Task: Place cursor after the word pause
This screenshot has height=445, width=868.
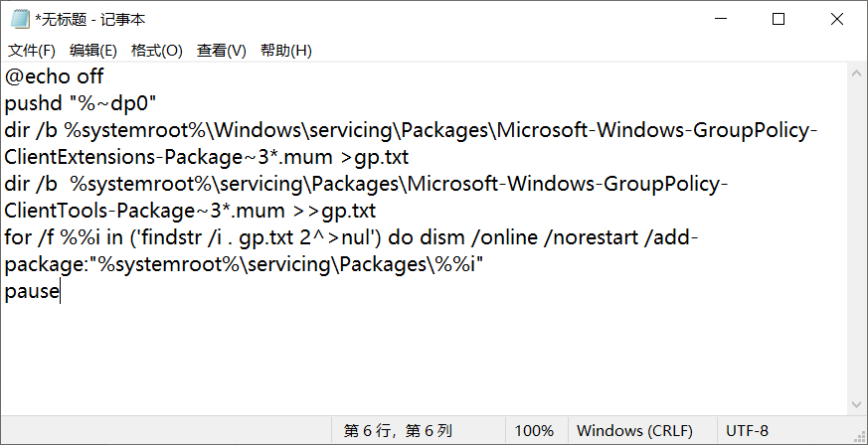Action: point(60,291)
